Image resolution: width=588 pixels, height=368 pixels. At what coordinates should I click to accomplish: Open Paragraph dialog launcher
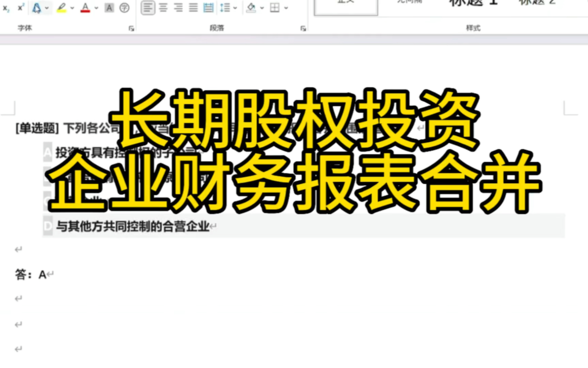(303, 28)
